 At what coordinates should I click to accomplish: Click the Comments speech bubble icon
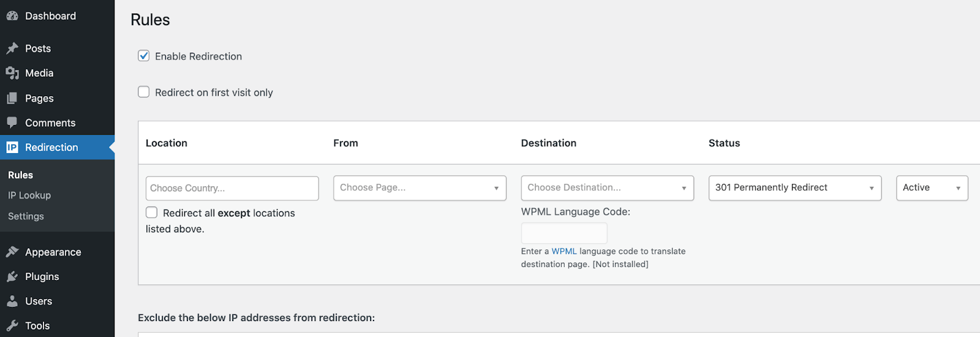[12, 123]
